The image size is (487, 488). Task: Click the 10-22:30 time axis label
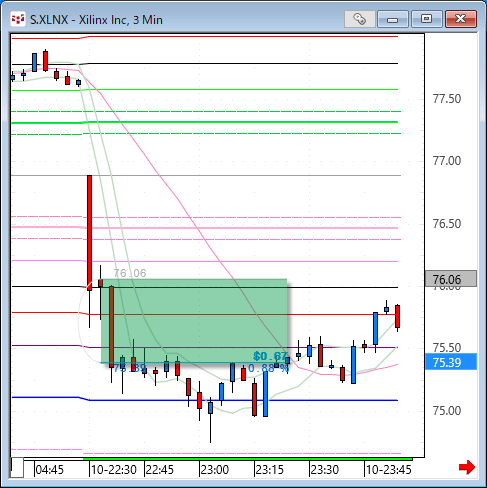click(114, 470)
